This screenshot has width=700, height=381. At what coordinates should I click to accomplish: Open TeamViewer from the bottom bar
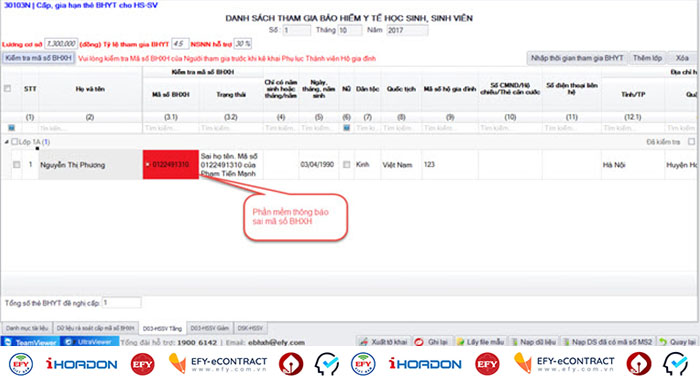29,342
